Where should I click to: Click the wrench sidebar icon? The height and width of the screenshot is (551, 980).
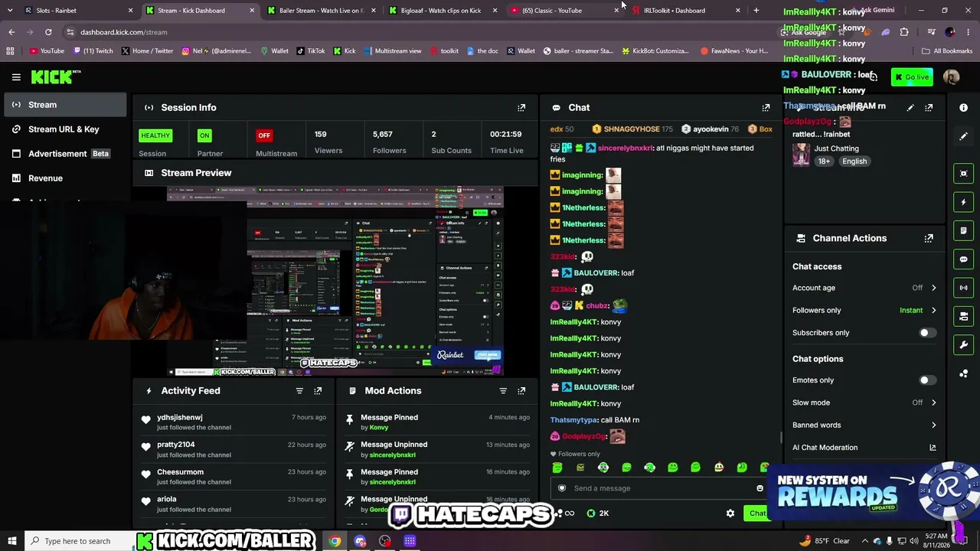point(963,345)
